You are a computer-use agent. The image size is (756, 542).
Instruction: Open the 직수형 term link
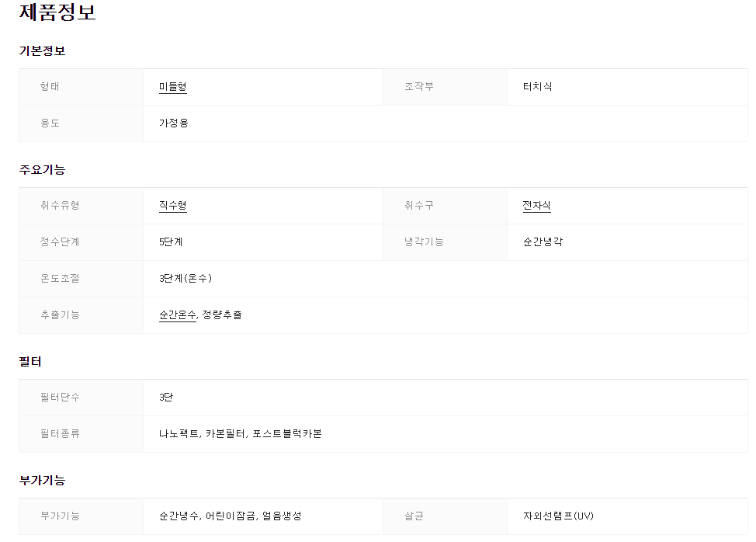pos(172,206)
